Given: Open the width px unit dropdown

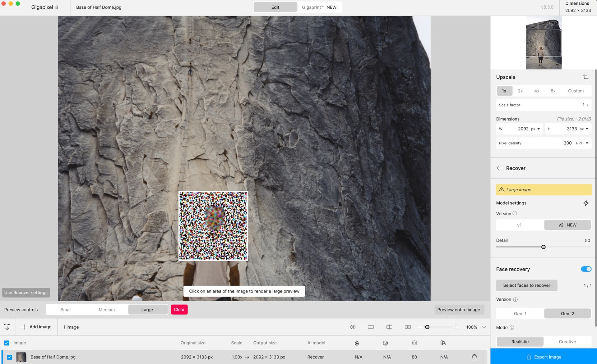Looking at the screenshot, I should (535, 129).
